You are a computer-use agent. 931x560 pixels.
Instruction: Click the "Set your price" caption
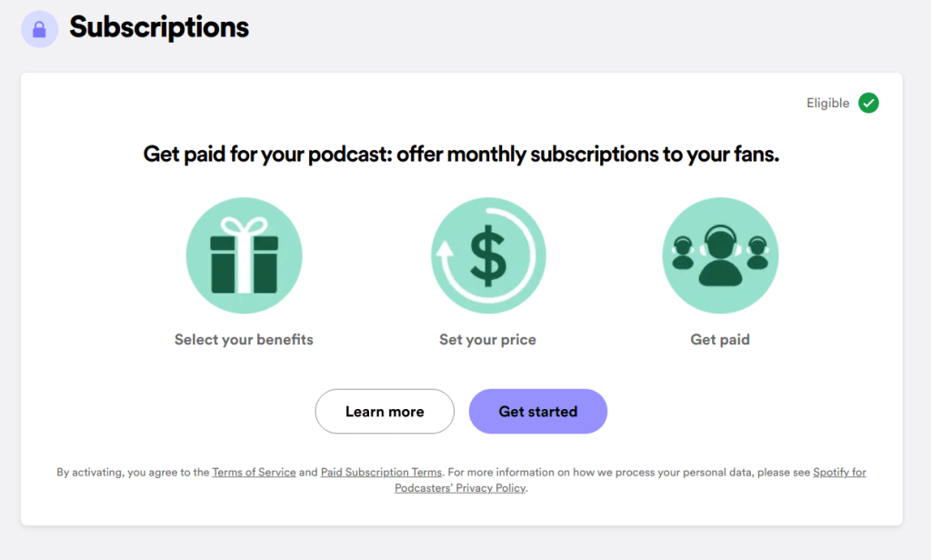(x=487, y=340)
